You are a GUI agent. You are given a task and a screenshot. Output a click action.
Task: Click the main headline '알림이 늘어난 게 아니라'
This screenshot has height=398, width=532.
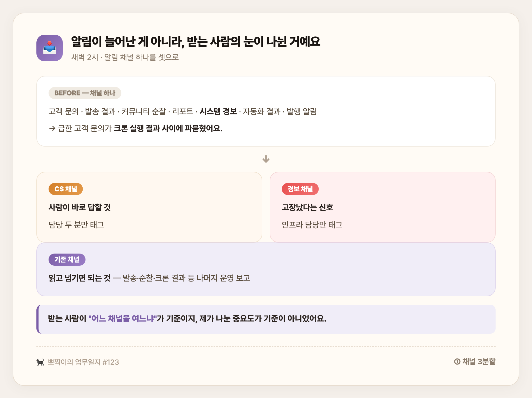128,42
